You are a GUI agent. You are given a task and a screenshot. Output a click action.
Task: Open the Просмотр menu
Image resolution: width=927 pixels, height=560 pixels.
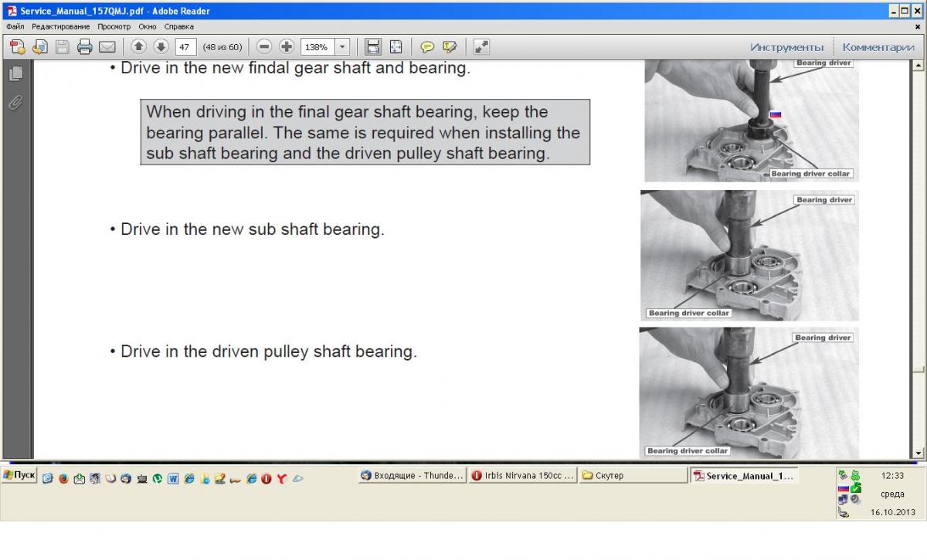point(114,26)
